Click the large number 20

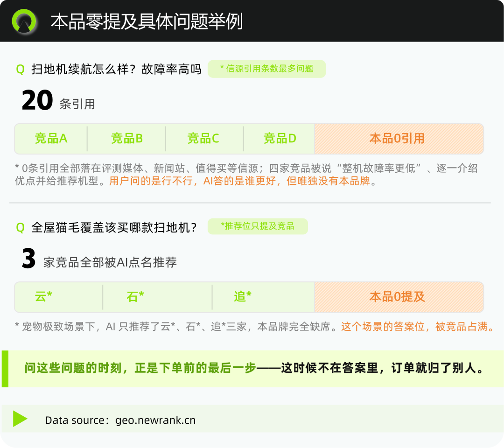[37, 100]
